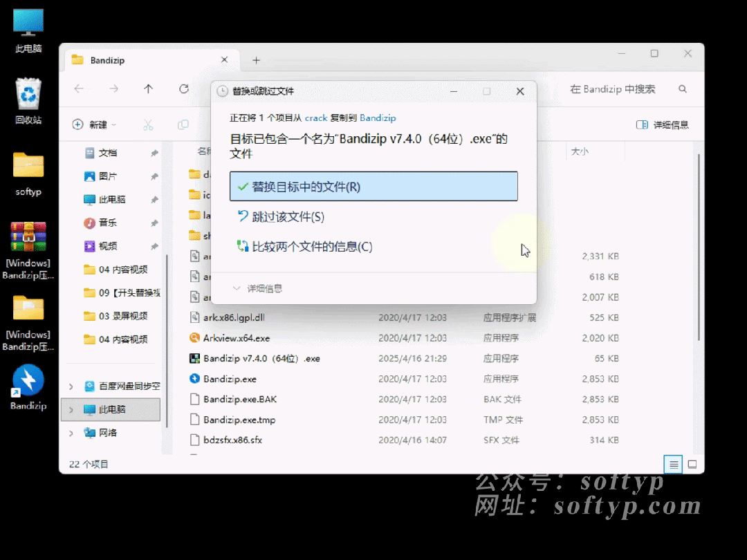Open the 此电脑 desktop icon
The height and width of the screenshot is (560, 747).
[x=28, y=30]
